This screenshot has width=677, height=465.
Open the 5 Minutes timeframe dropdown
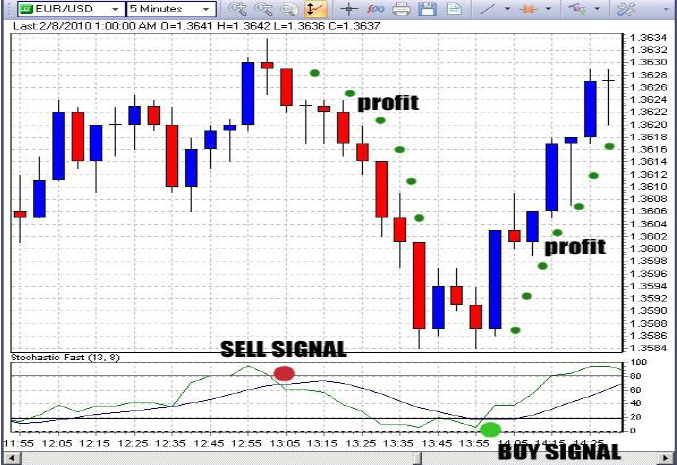[206, 9]
